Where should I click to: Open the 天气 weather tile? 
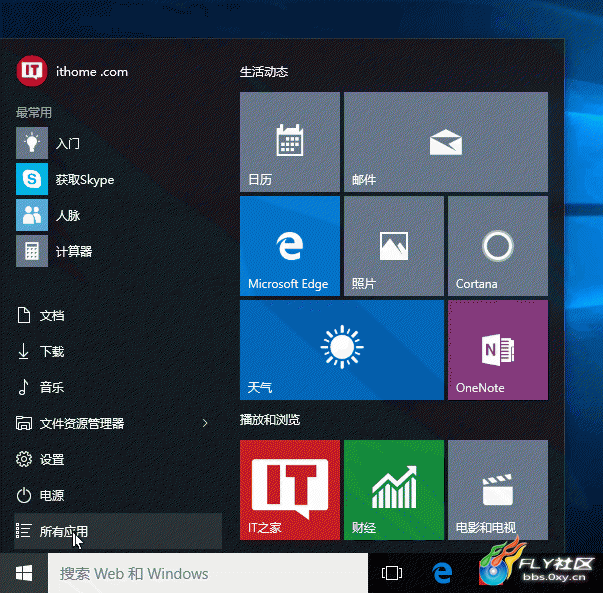[342, 350]
